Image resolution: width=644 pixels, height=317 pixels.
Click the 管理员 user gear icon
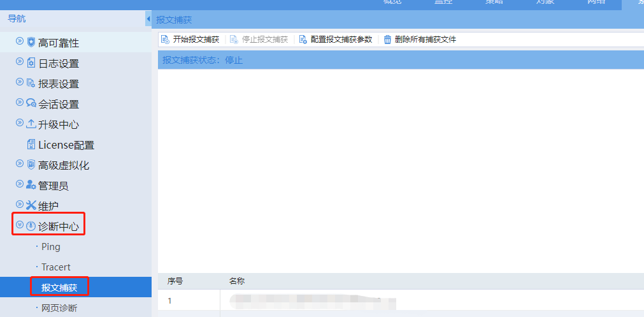[31, 185]
